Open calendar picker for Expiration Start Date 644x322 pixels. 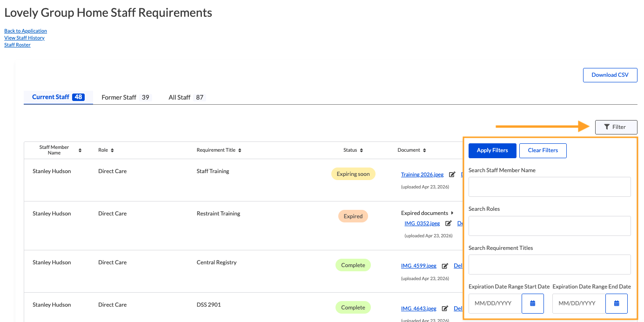coord(533,303)
